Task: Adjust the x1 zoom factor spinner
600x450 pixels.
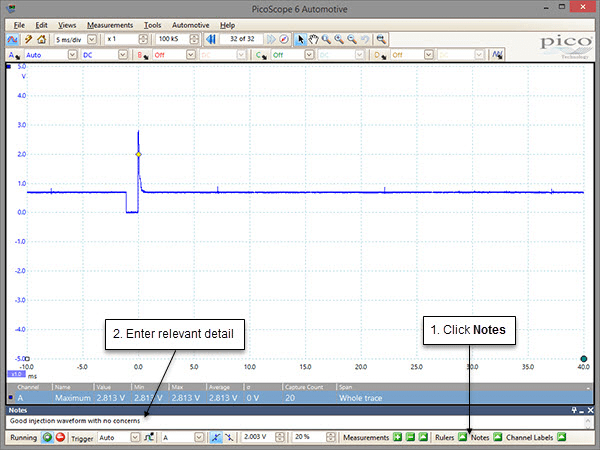Action: point(143,39)
